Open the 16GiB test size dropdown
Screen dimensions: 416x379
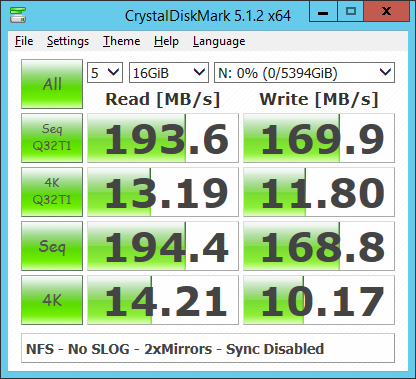tap(169, 73)
